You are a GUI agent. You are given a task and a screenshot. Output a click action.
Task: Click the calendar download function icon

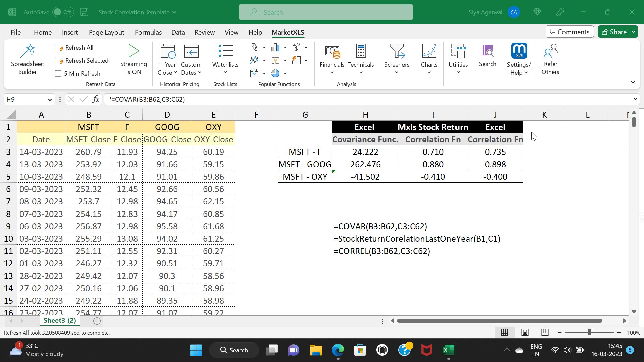tap(254, 73)
